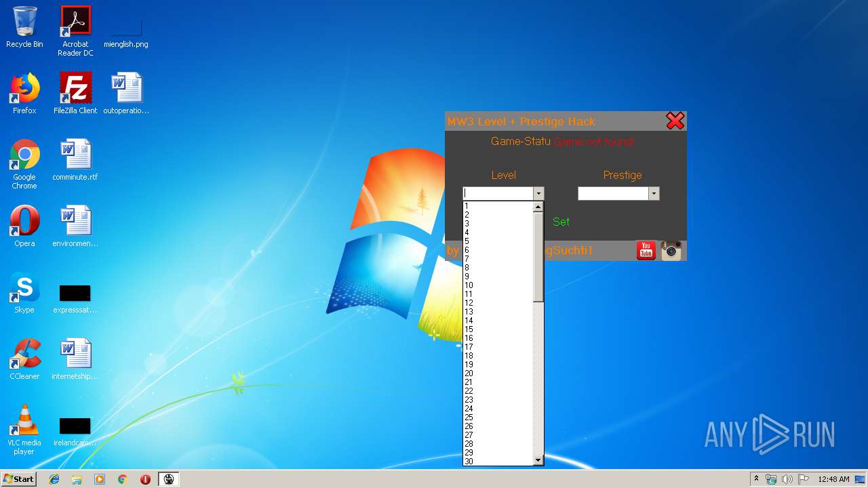Show hidden system tray icons
Image resolution: width=868 pixels, height=488 pixels.
click(756, 479)
